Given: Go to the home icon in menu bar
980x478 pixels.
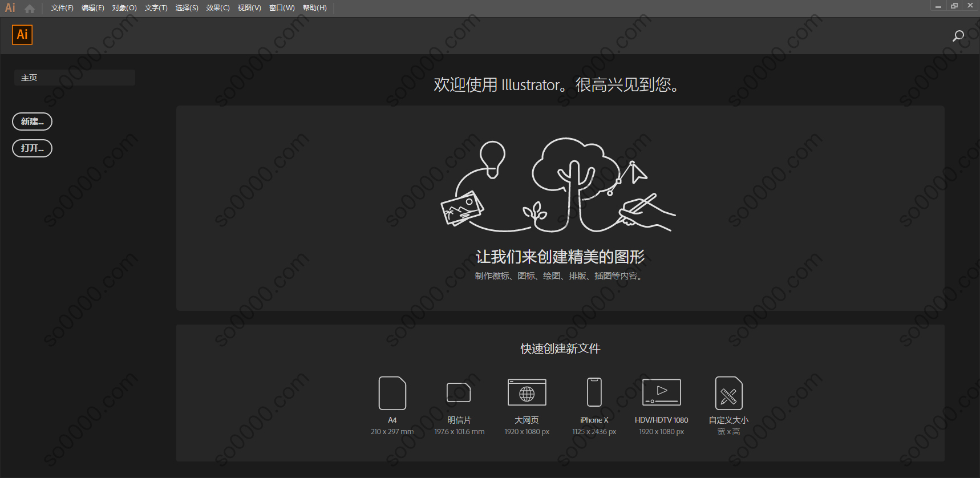Looking at the screenshot, I should pyautogui.click(x=30, y=9).
